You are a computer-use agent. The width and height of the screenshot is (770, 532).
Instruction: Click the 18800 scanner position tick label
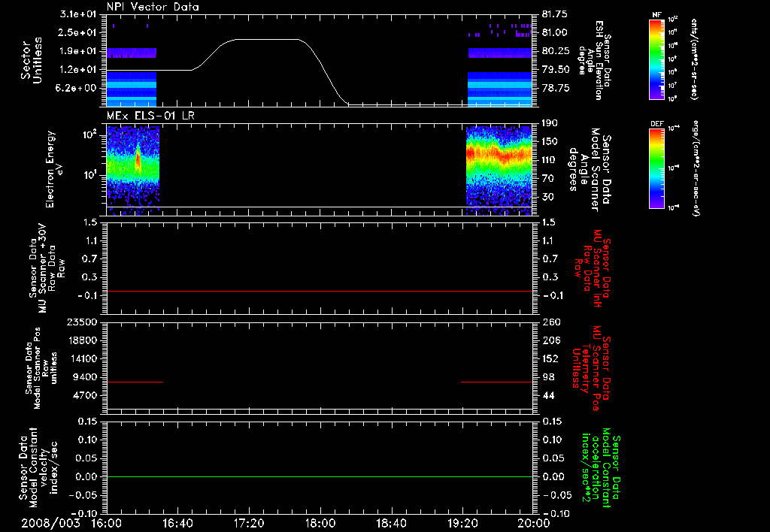point(81,340)
